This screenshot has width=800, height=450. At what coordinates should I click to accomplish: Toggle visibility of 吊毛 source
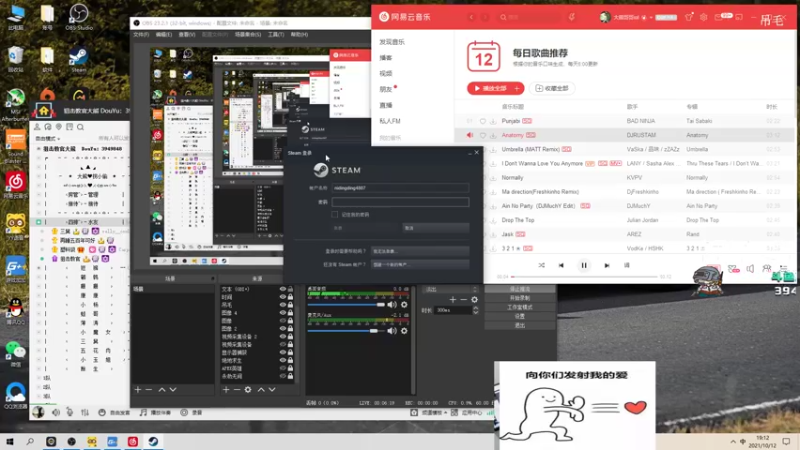(x=282, y=305)
